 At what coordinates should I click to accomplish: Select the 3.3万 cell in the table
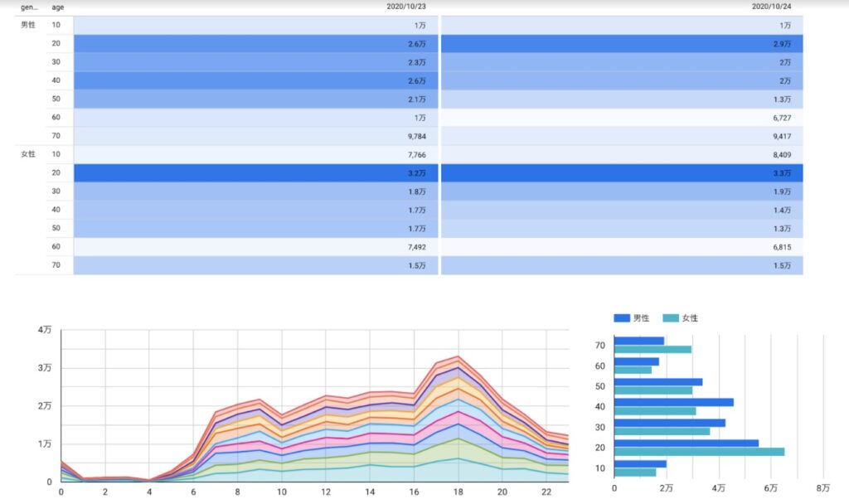(782, 173)
